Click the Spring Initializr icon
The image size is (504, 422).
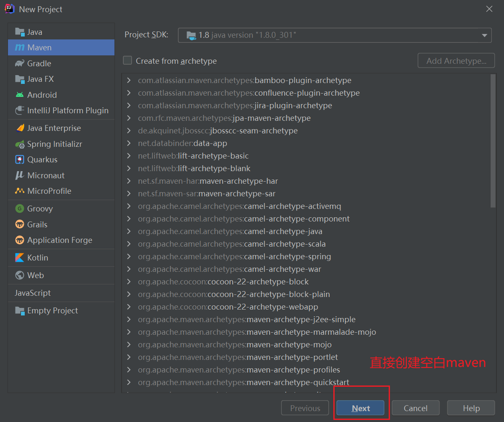20,144
